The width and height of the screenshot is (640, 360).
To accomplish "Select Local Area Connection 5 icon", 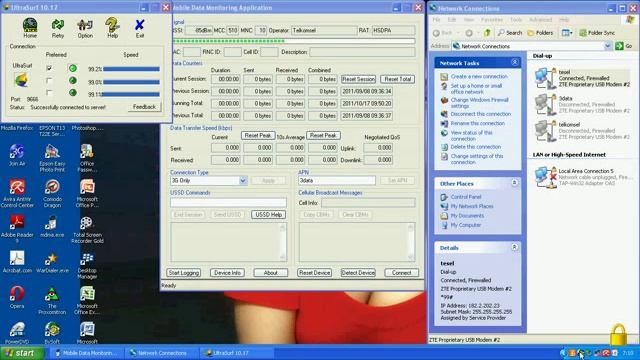I will point(545,177).
